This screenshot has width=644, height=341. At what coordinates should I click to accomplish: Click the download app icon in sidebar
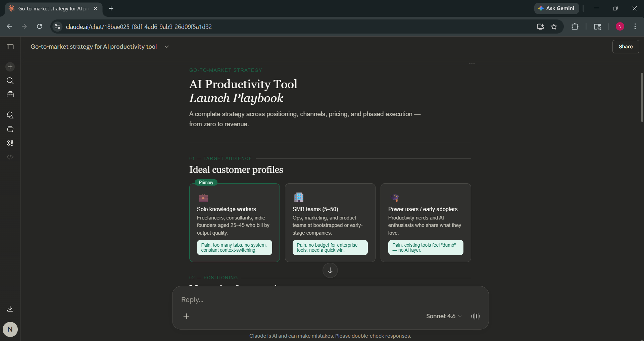(x=10, y=309)
